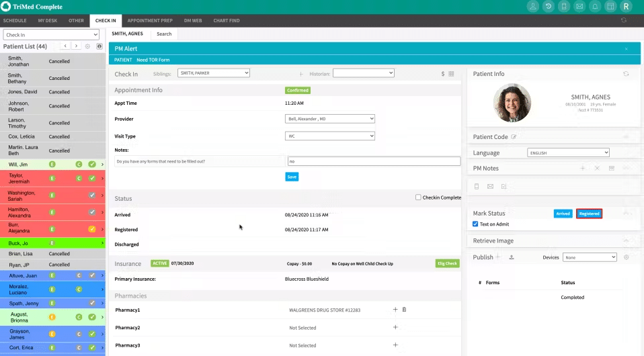Click check status for August, Brionna
644x356 pixels.
click(92, 317)
